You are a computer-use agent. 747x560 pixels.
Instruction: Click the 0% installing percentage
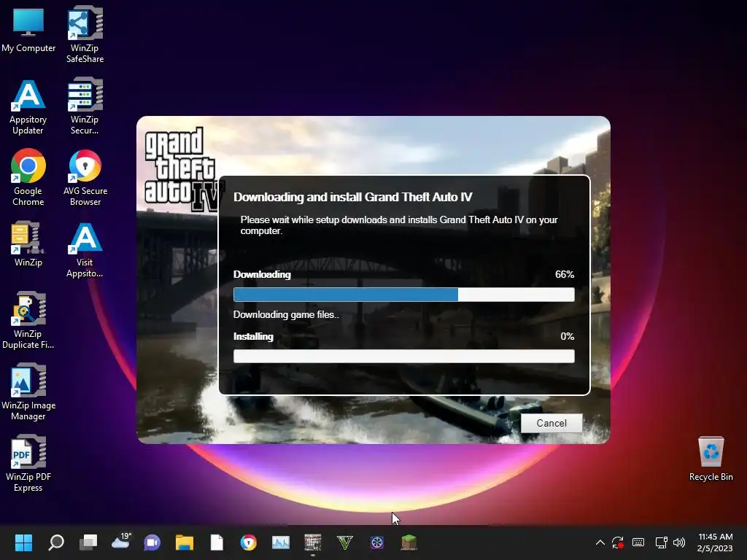(x=567, y=336)
